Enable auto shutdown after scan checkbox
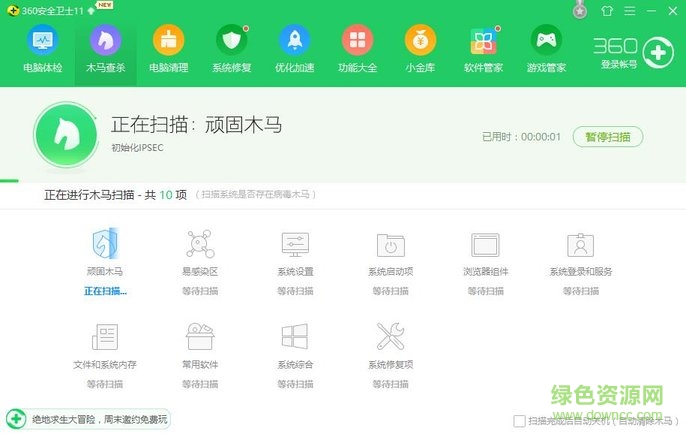Image resolution: width=686 pixels, height=434 pixels. tap(519, 421)
